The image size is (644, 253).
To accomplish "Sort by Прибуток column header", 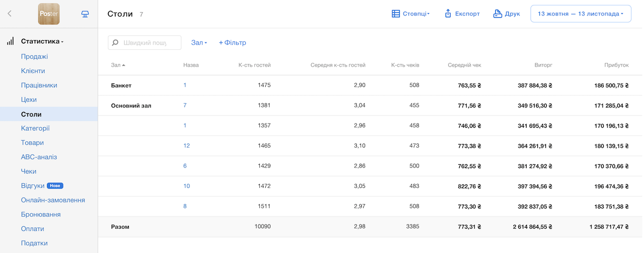I will (616, 65).
